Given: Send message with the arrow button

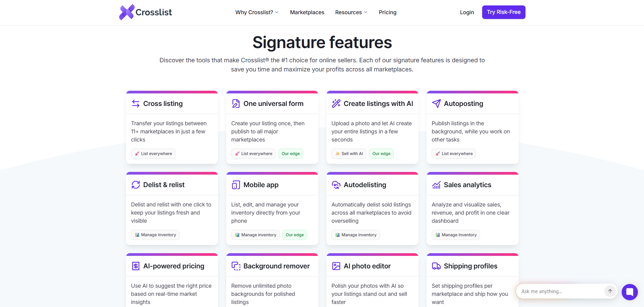Looking at the screenshot, I should pos(610,291).
